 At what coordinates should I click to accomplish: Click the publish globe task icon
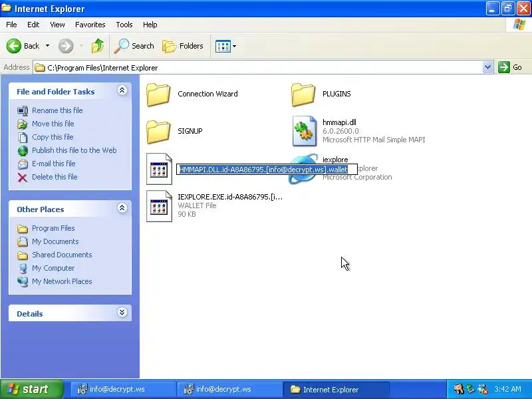point(23,151)
